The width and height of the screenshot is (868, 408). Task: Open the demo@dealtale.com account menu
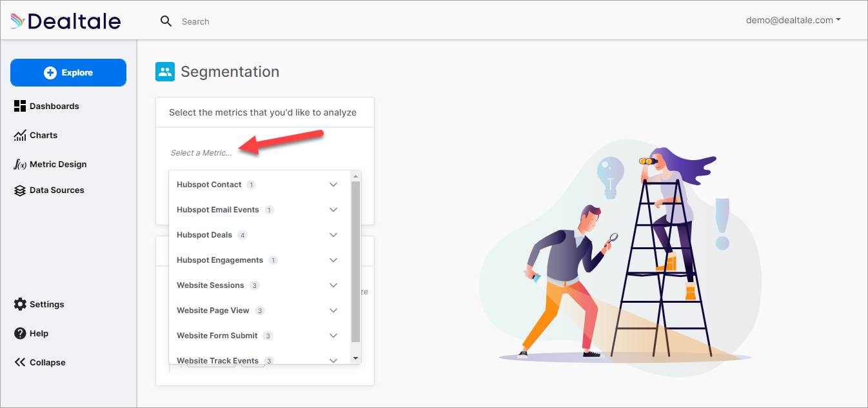[x=793, y=20]
